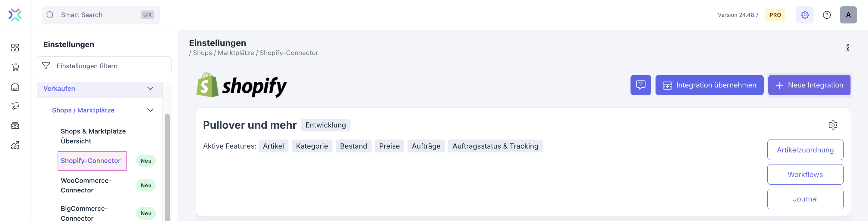Click into Einstellungen filtern field
This screenshot has height=221, width=868.
click(108, 66)
